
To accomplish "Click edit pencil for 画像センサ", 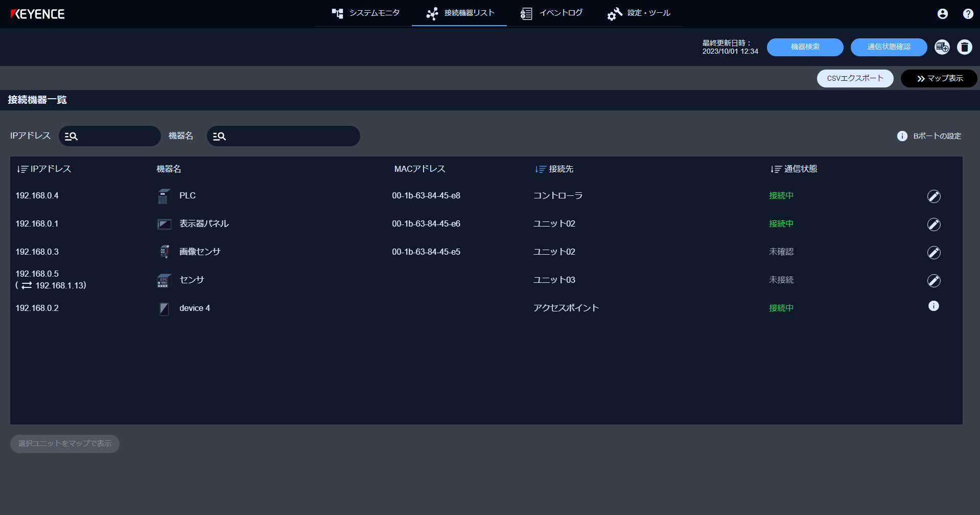I will click(934, 253).
